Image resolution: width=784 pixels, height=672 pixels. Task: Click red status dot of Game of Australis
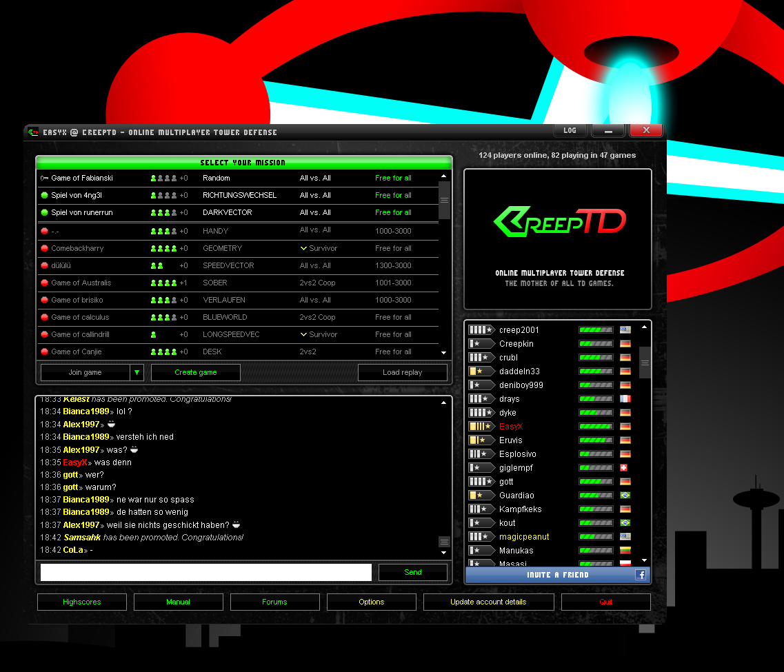tap(45, 283)
